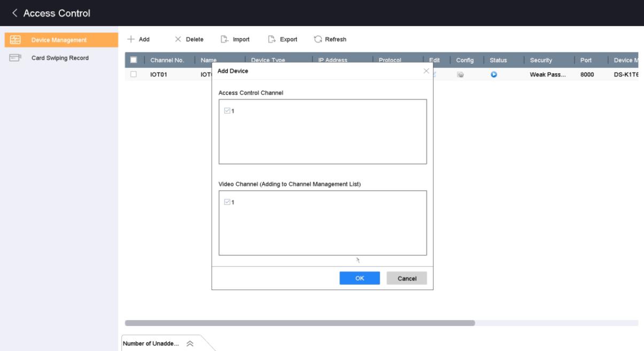Toggle Video Channel 1 checkbox
The height and width of the screenshot is (351, 644).
click(227, 202)
